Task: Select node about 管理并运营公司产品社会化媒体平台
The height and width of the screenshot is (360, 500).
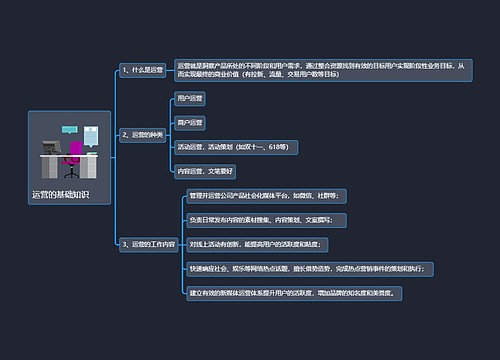Action: (x=267, y=196)
